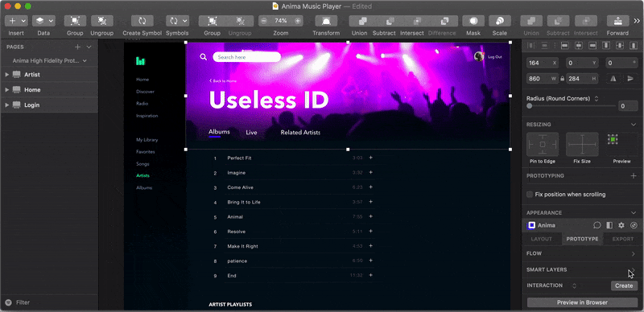Click the Forward arrange icon
Viewport: 644px width, 312px height.
click(x=617, y=21)
